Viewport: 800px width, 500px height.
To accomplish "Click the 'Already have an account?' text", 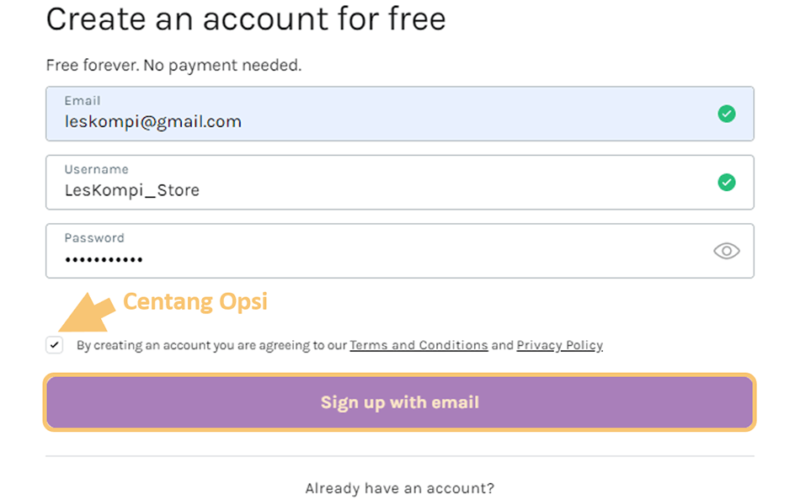I will pos(399,488).
